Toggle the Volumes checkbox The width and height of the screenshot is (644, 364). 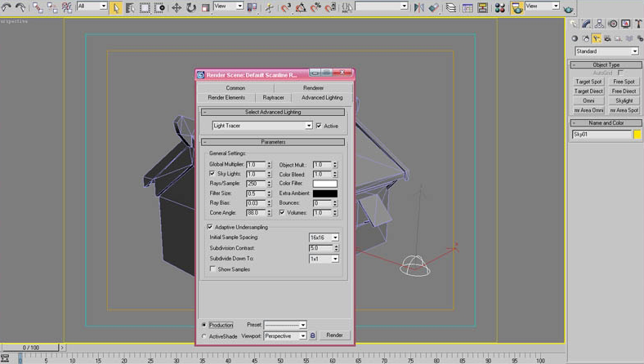[282, 212]
